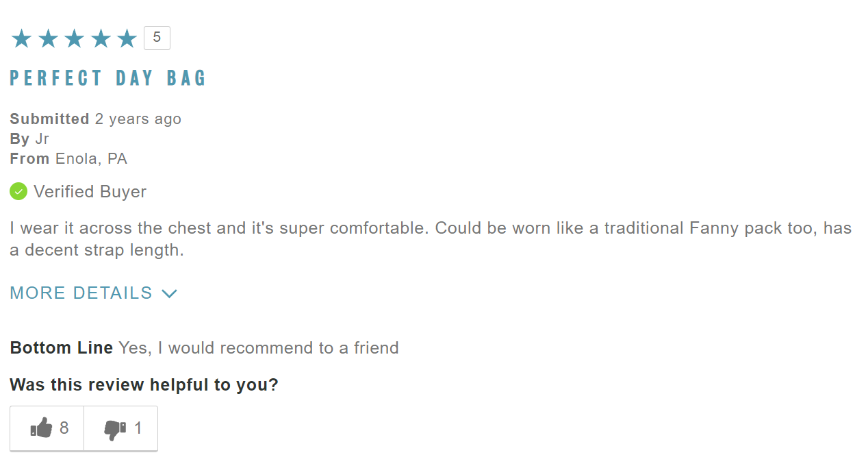Viewport: 868px width, 455px height.
Task: Vote review helpful with count 8
Action: click(47, 428)
